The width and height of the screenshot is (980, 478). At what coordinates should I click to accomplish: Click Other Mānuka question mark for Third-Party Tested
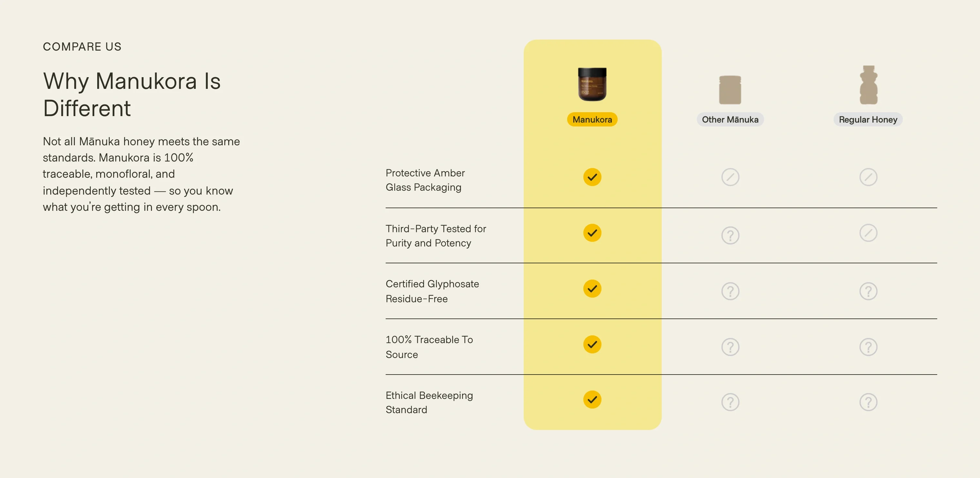[x=730, y=235]
